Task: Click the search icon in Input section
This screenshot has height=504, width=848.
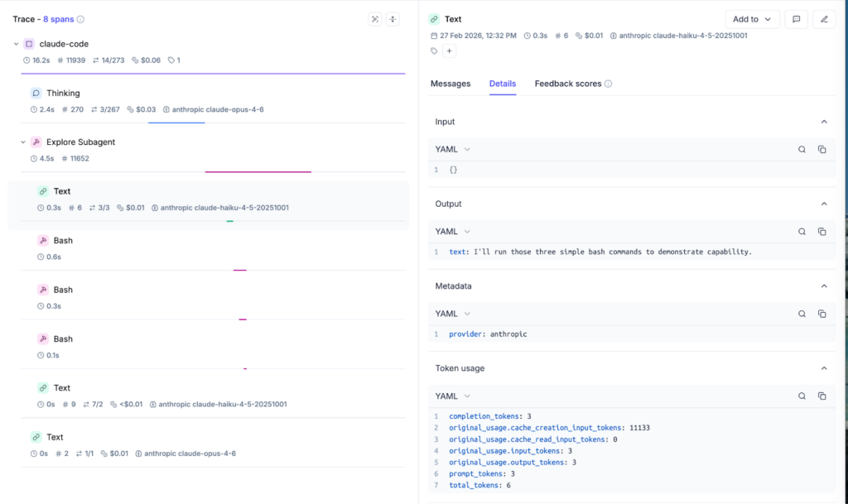Action: click(x=802, y=150)
